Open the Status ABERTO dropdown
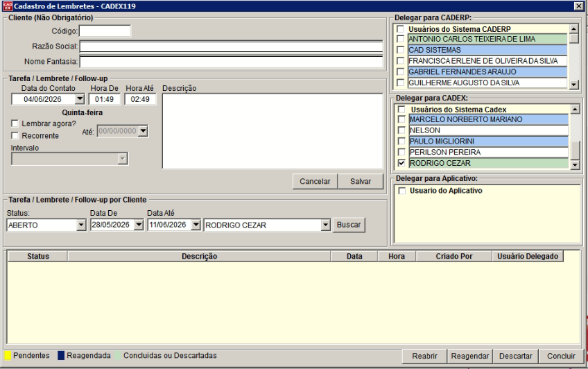Screen dimensions: 588x369 [81, 225]
